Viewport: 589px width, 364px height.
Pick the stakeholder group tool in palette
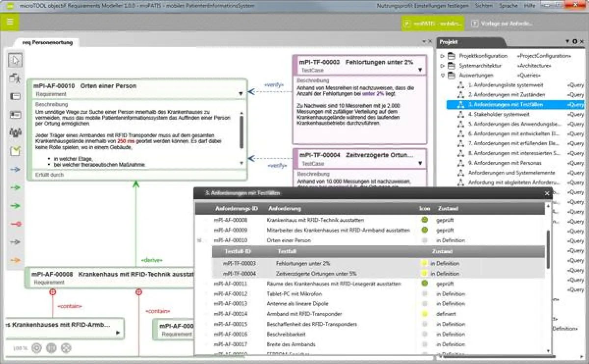click(15, 132)
